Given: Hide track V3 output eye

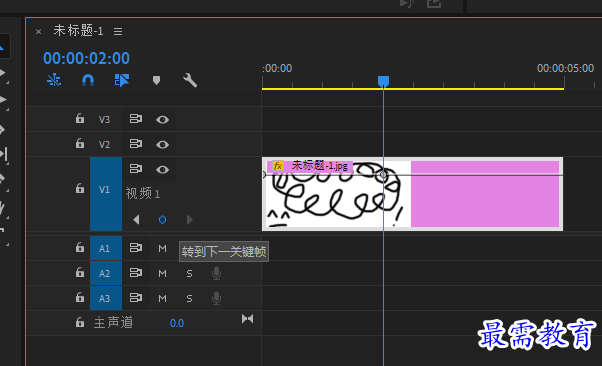Looking at the screenshot, I should pos(162,120).
